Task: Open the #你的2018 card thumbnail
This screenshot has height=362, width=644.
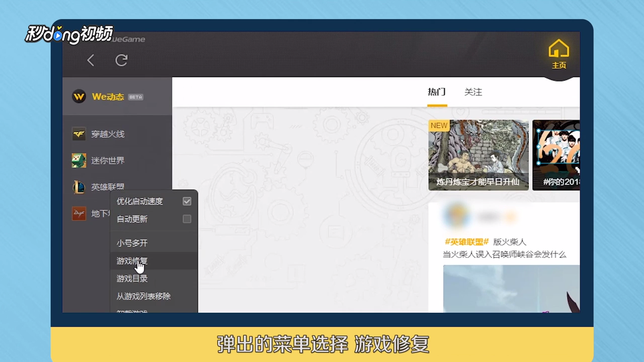Action: point(556,155)
